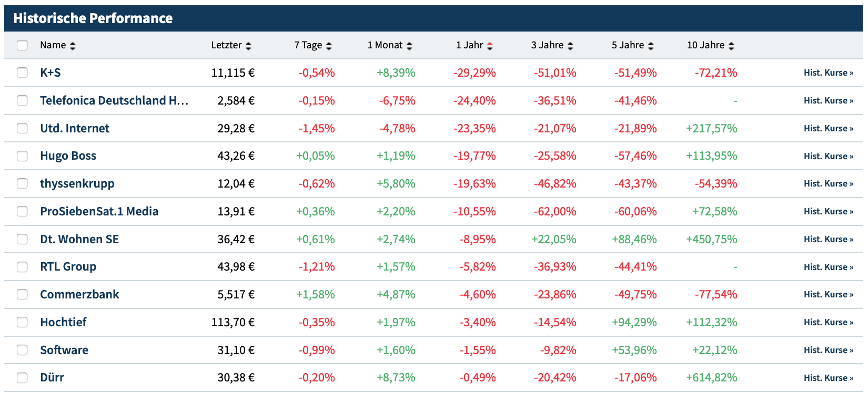868x393 pixels.
Task: View Hist. Kurse for Dürr
Action: tap(828, 378)
